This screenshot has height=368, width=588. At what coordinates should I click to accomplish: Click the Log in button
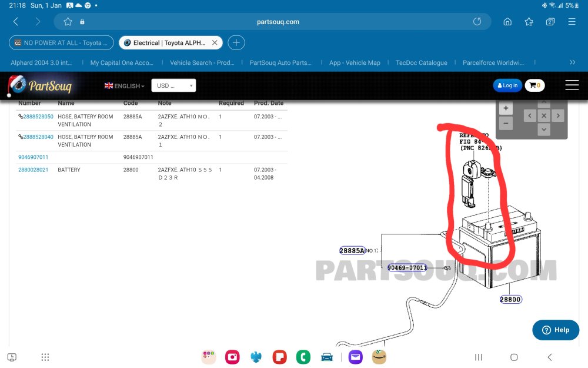(507, 85)
